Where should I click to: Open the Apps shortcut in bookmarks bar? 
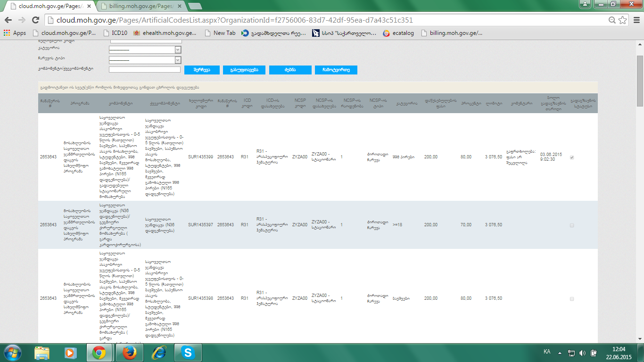[15, 33]
